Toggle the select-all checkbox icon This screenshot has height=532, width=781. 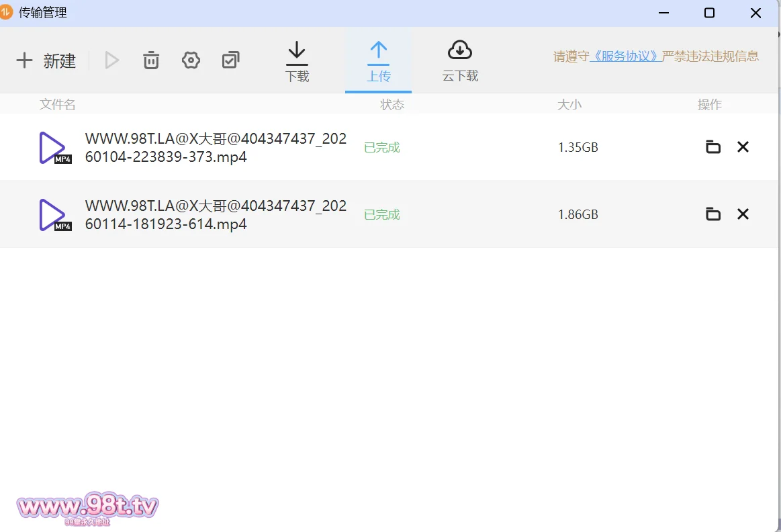coord(230,60)
